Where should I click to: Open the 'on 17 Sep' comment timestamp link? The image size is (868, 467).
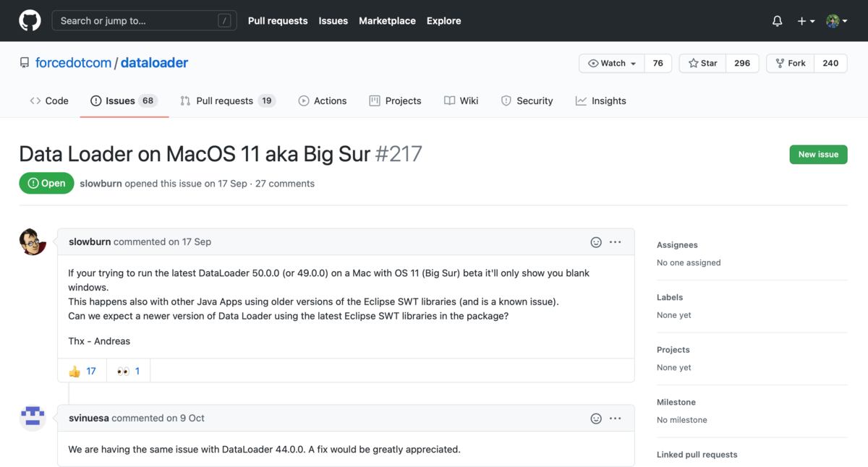click(x=190, y=242)
